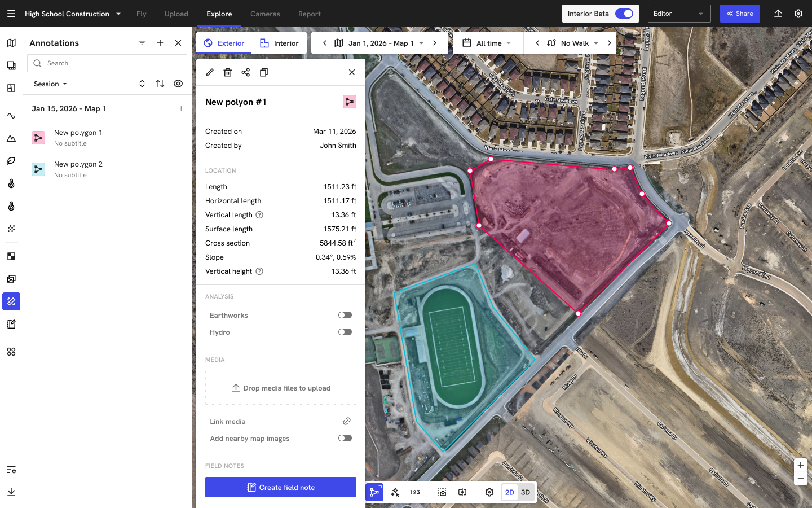Open map settings gear in bottom toolbar
Image resolution: width=812 pixels, height=508 pixels.
tap(489, 492)
